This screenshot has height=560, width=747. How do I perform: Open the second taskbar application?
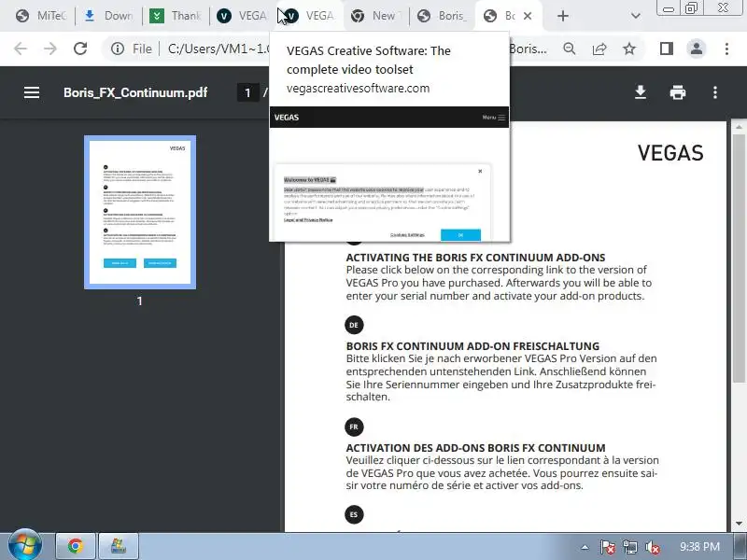(x=119, y=546)
